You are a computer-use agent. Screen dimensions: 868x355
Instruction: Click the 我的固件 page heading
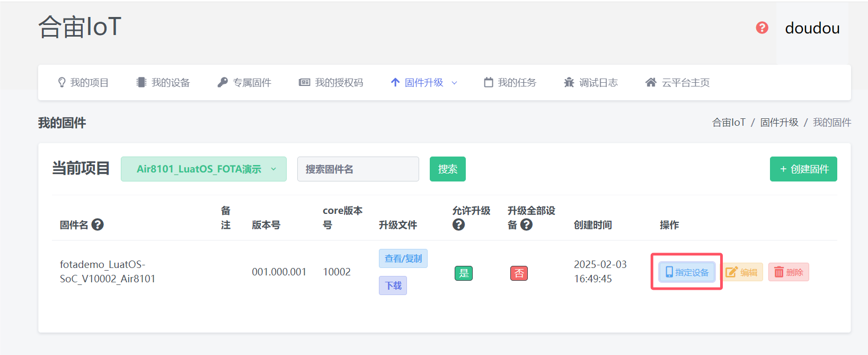click(x=62, y=123)
